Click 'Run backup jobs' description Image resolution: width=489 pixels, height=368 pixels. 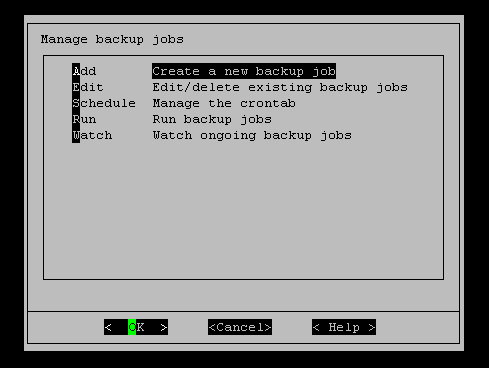[212, 119]
